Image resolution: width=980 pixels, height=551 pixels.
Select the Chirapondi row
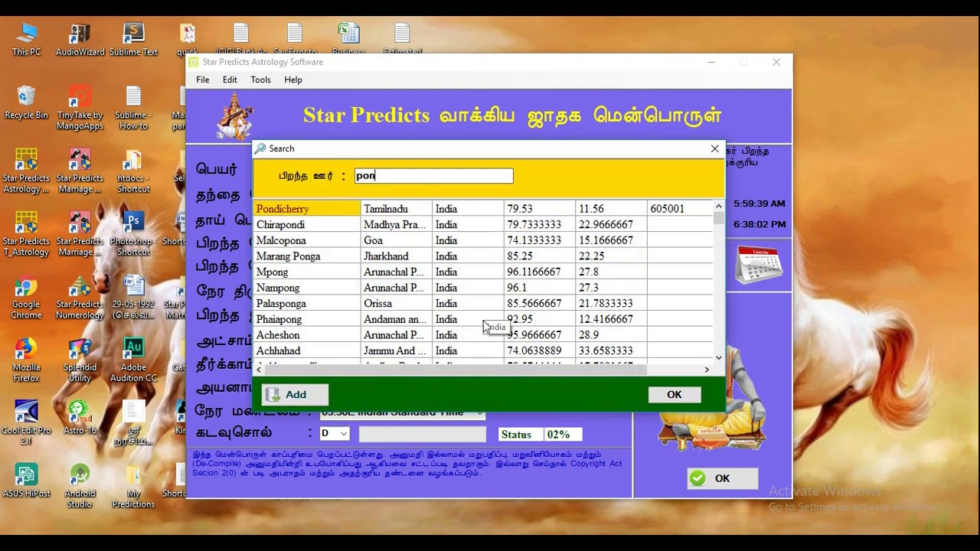483,225
